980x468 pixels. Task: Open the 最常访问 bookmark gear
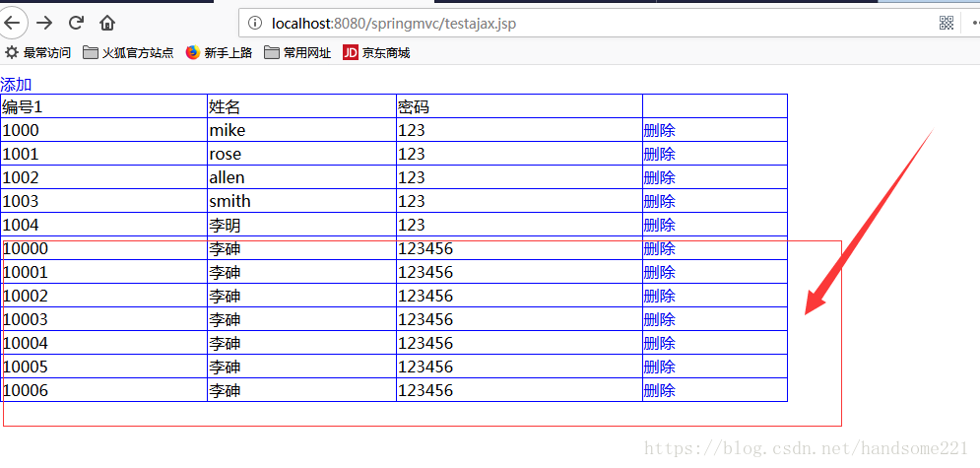(37, 53)
